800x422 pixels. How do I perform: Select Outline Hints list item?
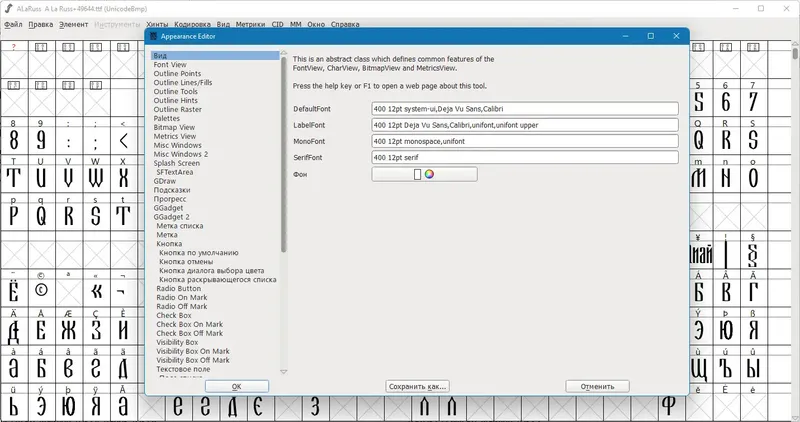point(176,101)
